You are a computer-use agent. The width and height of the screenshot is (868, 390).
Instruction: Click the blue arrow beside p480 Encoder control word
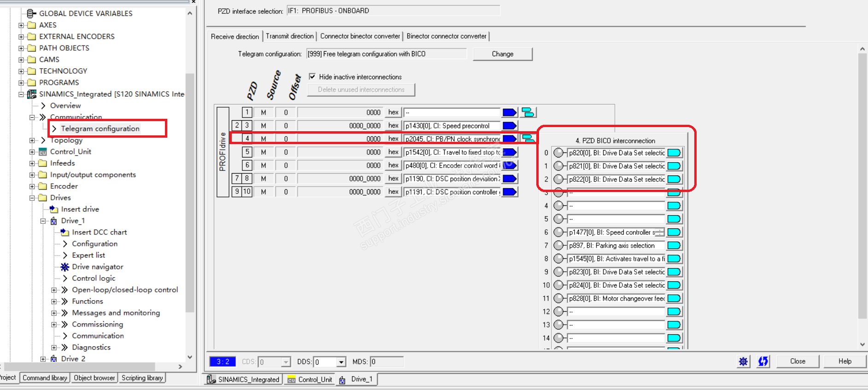pyautogui.click(x=510, y=165)
